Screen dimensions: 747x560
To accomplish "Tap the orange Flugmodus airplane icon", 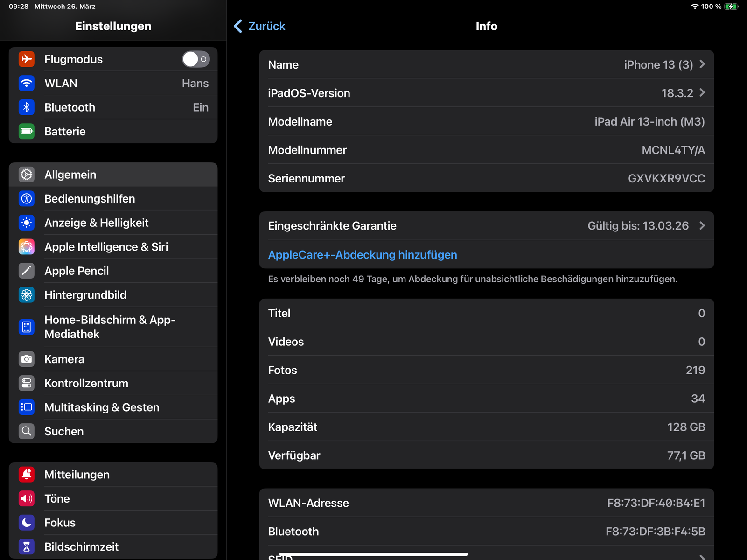I will pyautogui.click(x=27, y=59).
